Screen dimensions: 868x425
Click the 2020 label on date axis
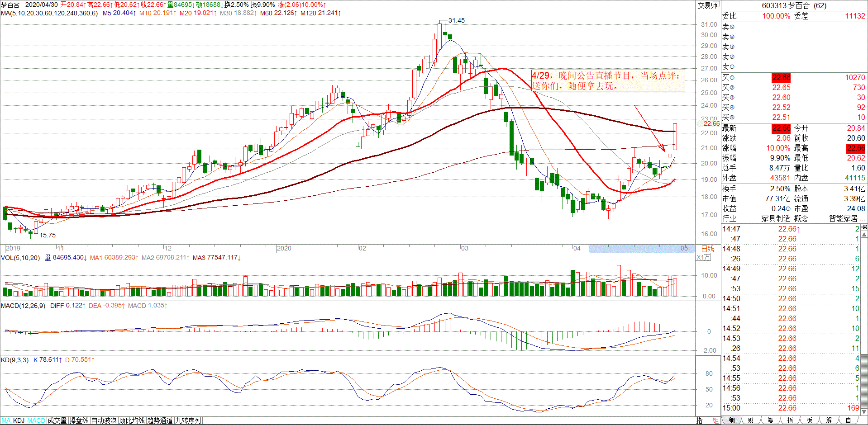(284, 248)
